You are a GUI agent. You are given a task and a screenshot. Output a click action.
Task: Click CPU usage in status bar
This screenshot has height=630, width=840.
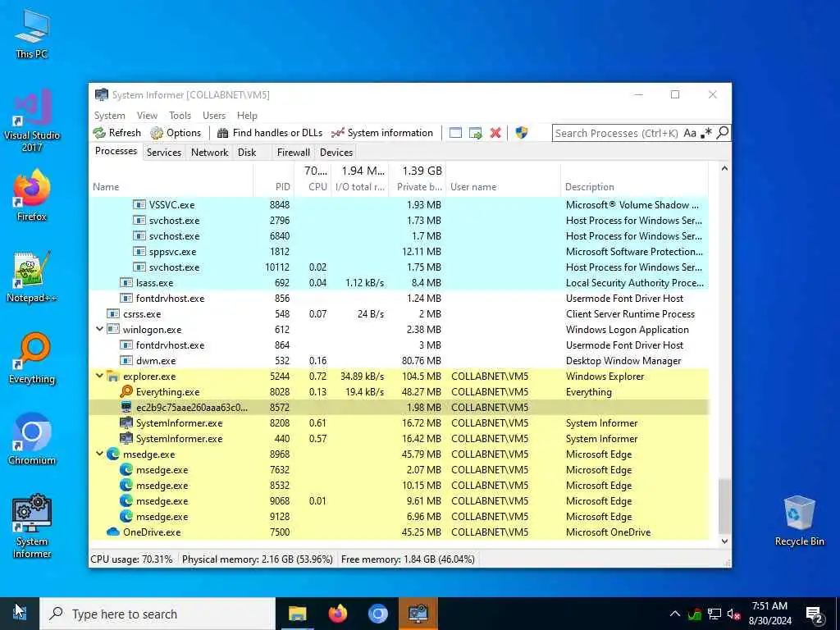click(x=131, y=559)
